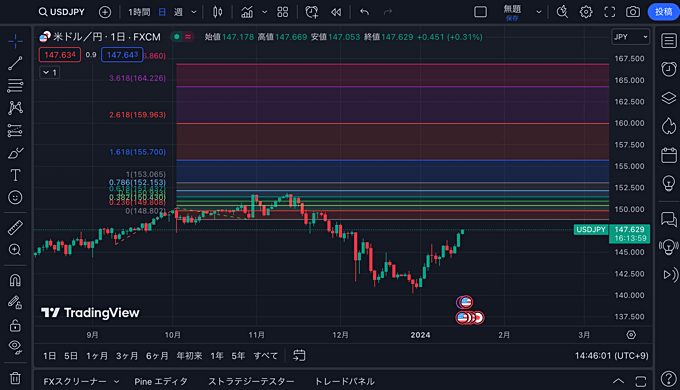Switch to the 日 daily timeframe
The image size is (680, 390).
(x=162, y=12)
